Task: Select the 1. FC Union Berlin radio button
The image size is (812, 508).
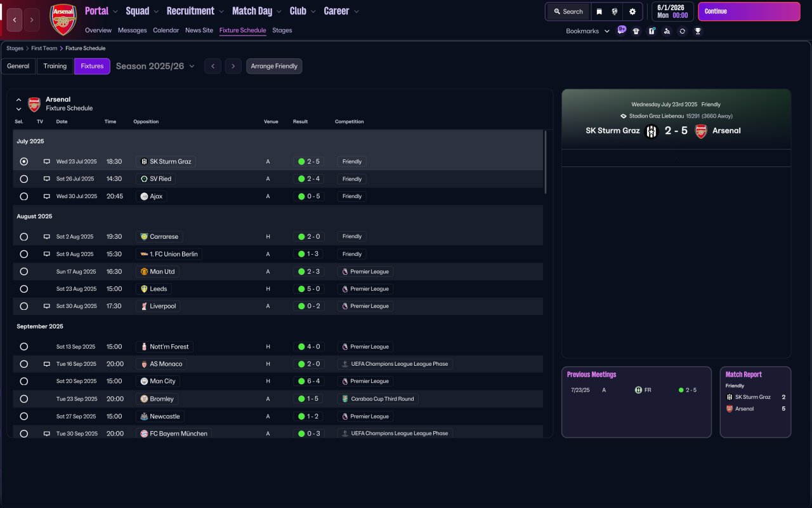Action: 24,254
